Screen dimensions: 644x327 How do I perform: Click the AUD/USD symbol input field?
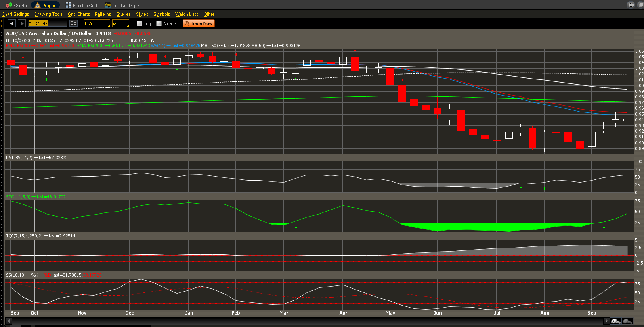[x=47, y=23]
